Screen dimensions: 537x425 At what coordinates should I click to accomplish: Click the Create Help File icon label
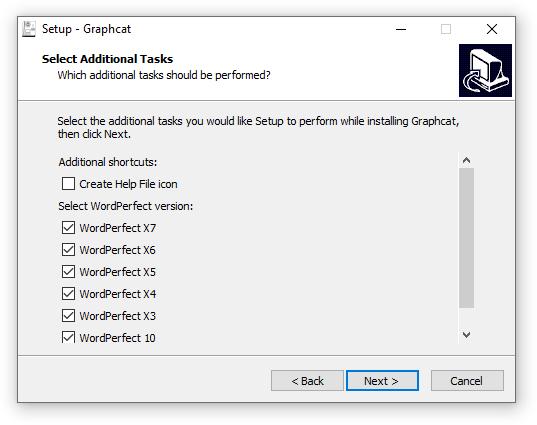128,184
